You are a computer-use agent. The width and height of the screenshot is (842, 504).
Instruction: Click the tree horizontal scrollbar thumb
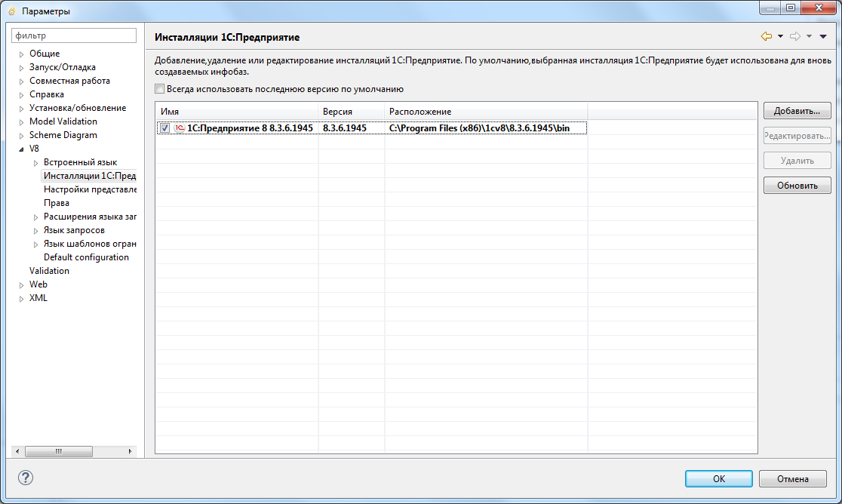click(59, 451)
